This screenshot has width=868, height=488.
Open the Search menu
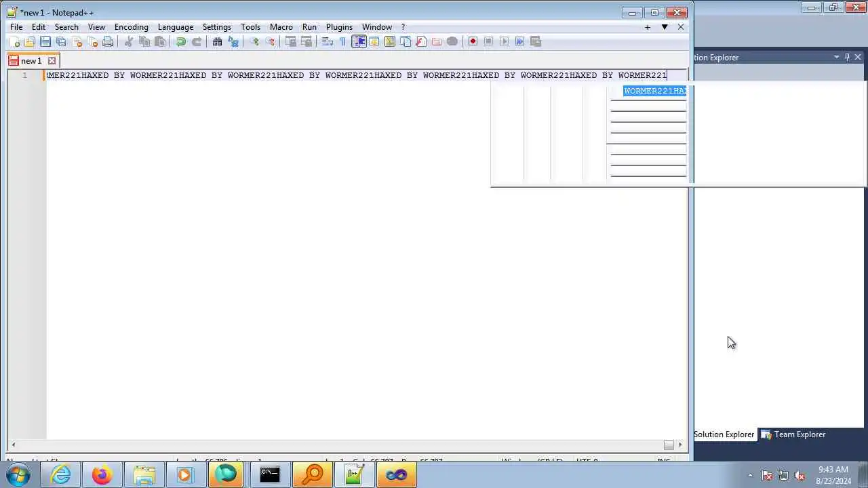66,27
